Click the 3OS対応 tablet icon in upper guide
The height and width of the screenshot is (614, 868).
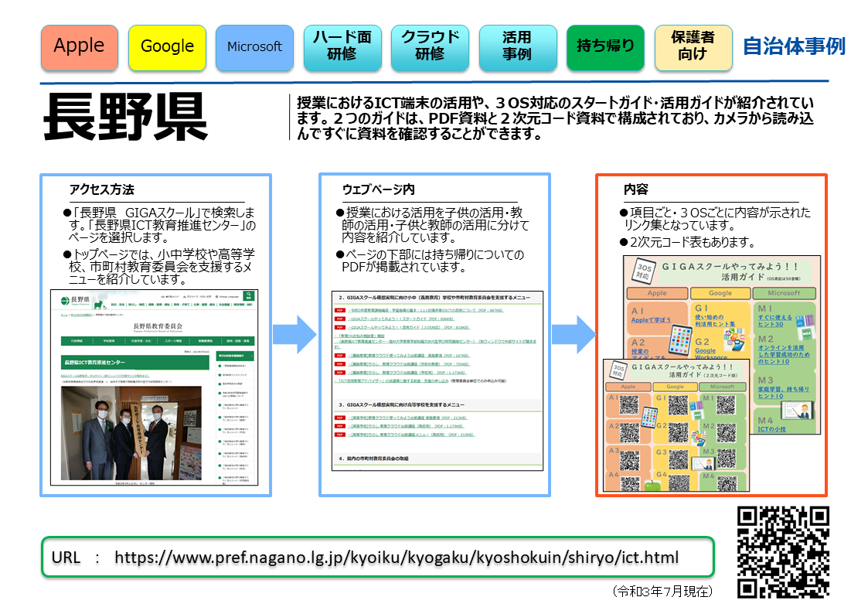(643, 271)
